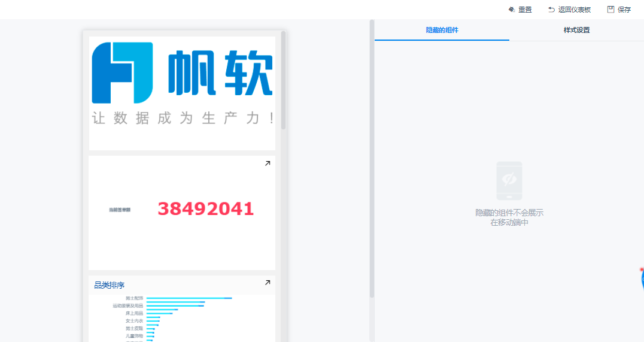Click the 品类排序 chart title

click(x=110, y=285)
